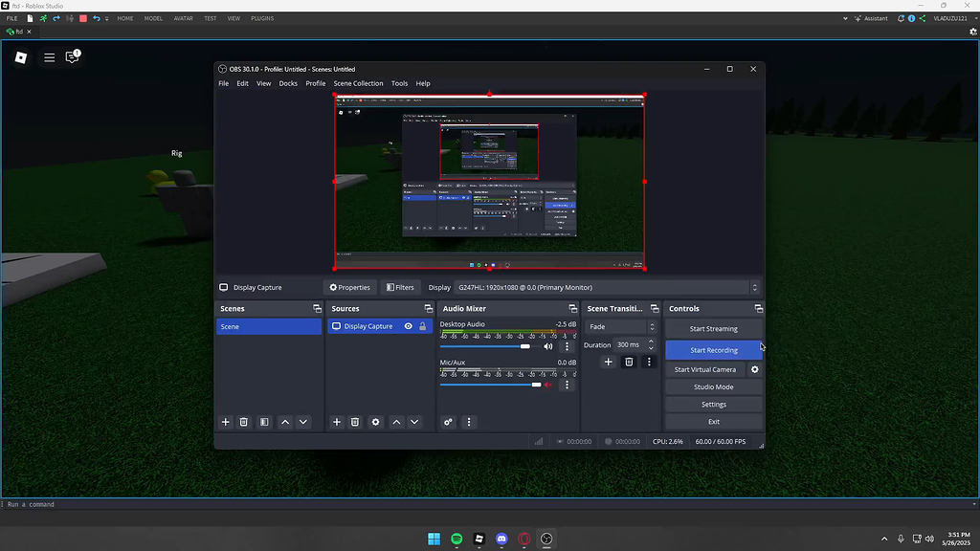Click the red stop square in Roblox Studio

83,19
